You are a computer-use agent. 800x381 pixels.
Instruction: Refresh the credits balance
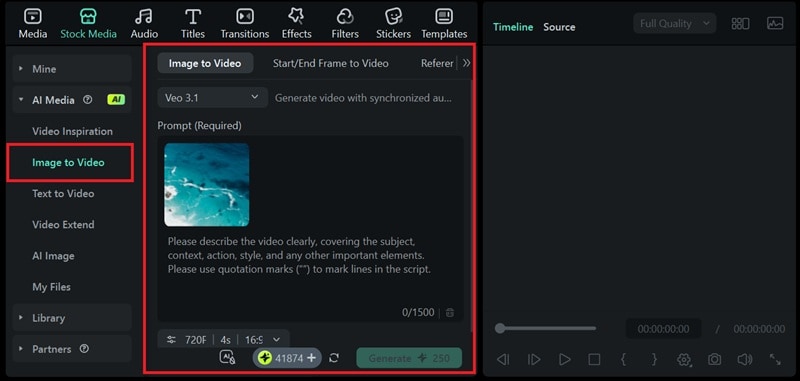click(x=334, y=358)
